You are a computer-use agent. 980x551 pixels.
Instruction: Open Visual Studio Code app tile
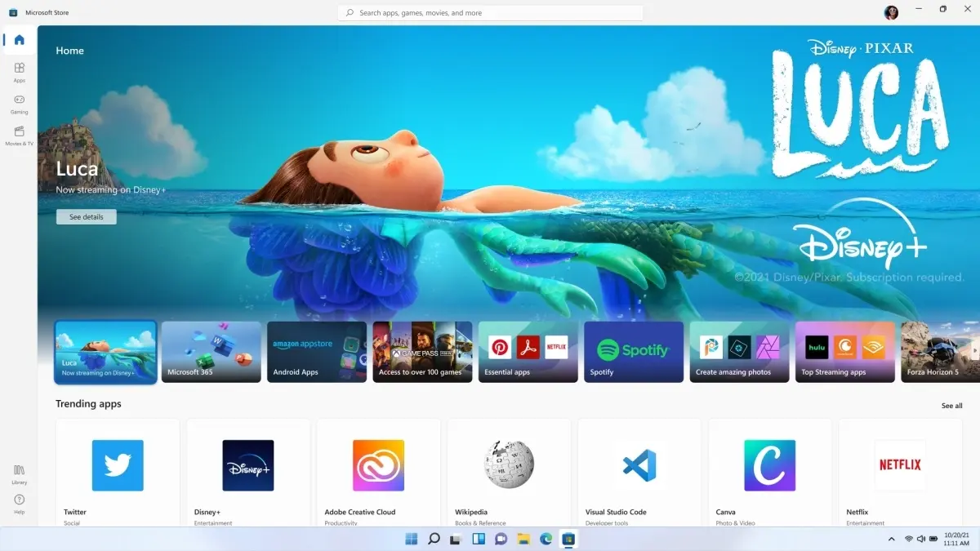(x=639, y=473)
